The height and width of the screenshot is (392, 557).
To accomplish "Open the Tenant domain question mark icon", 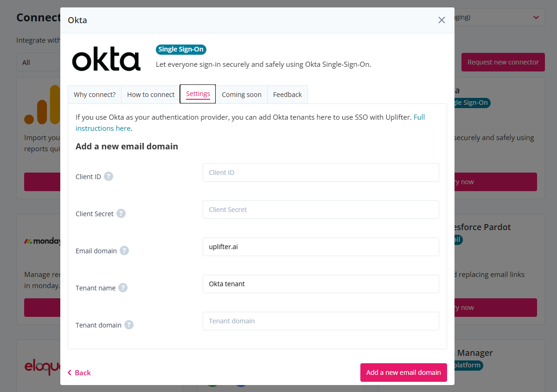I will [129, 325].
